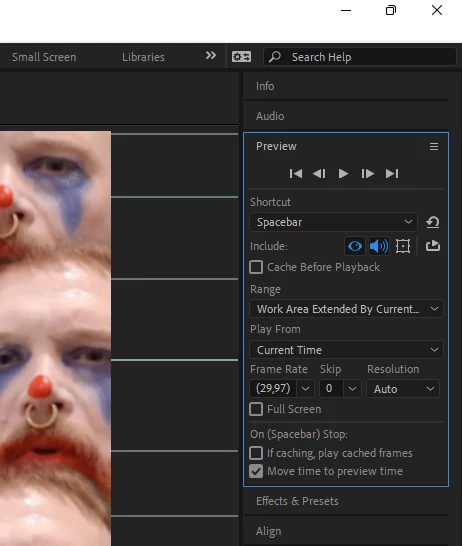The height and width of the screenshot is (546, 462).
Task: Play the preview
Action: click(343, 173)
